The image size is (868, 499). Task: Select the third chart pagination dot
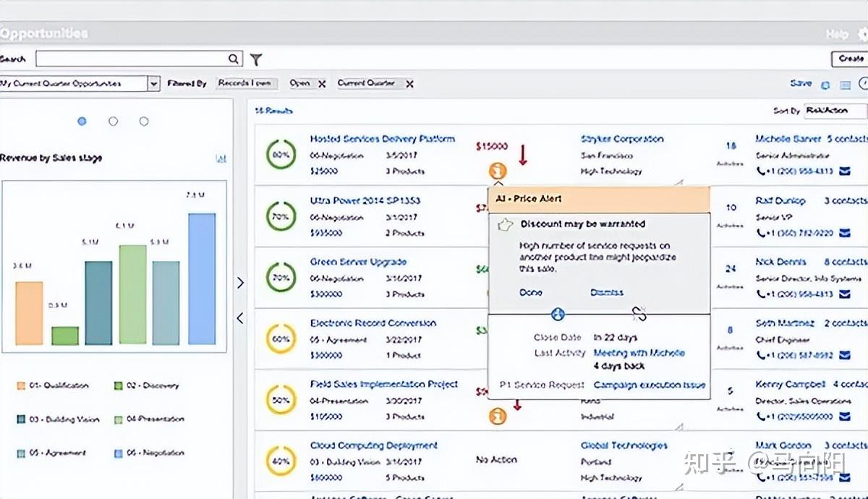click(144, 121)
